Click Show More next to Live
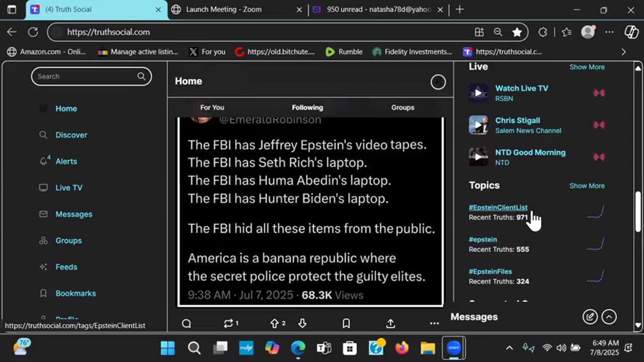The image size is (644, 362). (x=587, y=67)
